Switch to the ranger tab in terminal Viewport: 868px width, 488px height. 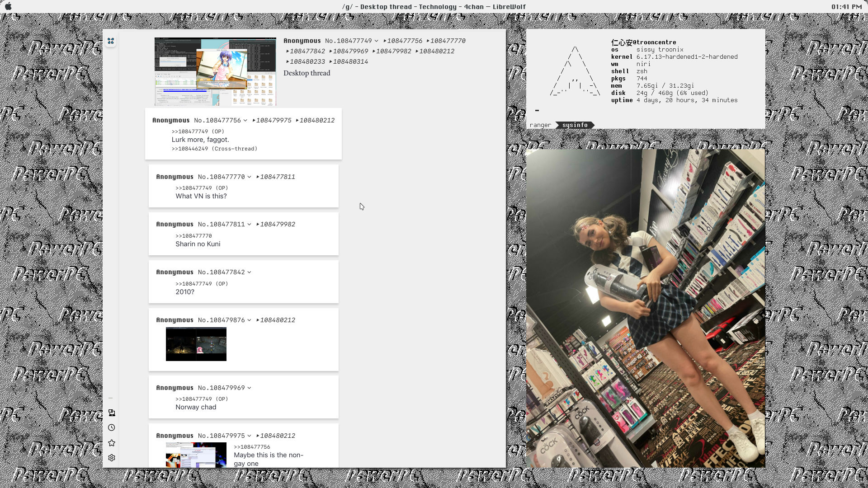point(540,125)
